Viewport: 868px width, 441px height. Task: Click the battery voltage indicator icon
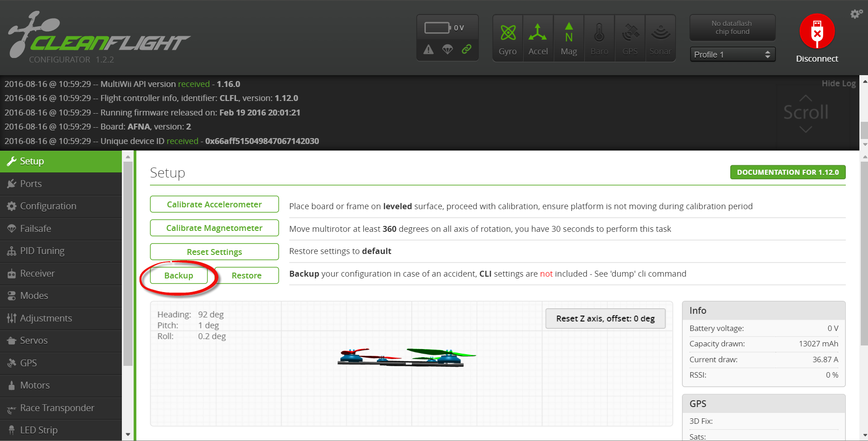click(437, 28)
